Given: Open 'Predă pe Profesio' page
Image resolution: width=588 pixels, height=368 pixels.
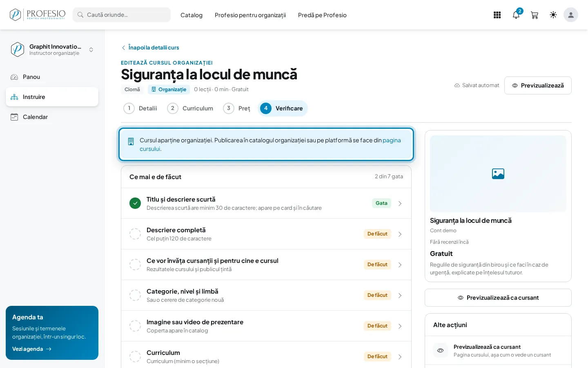Looking at the screenshot, I should [x=322, y=15].
